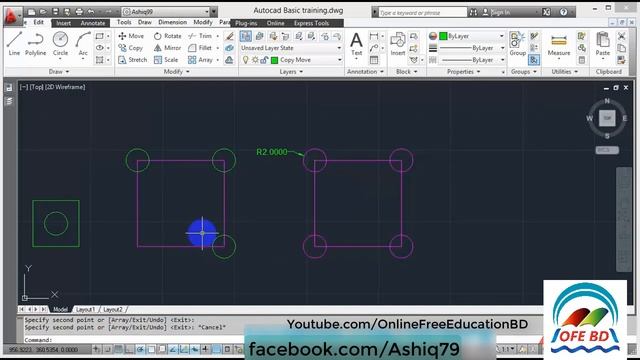This screenshot has width=640, height=360.
Task: Click the Help question mark icon
Action: pyautogui.click(x=564, y=12)
